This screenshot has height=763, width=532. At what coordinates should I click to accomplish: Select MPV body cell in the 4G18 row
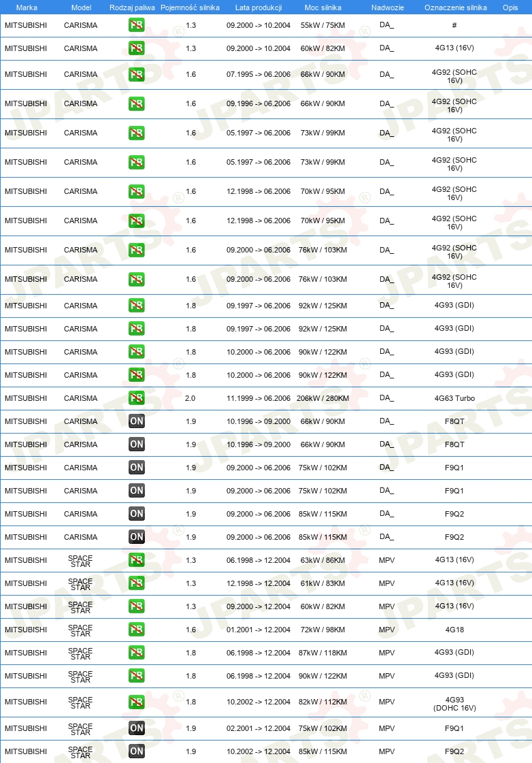coord(387,629)
